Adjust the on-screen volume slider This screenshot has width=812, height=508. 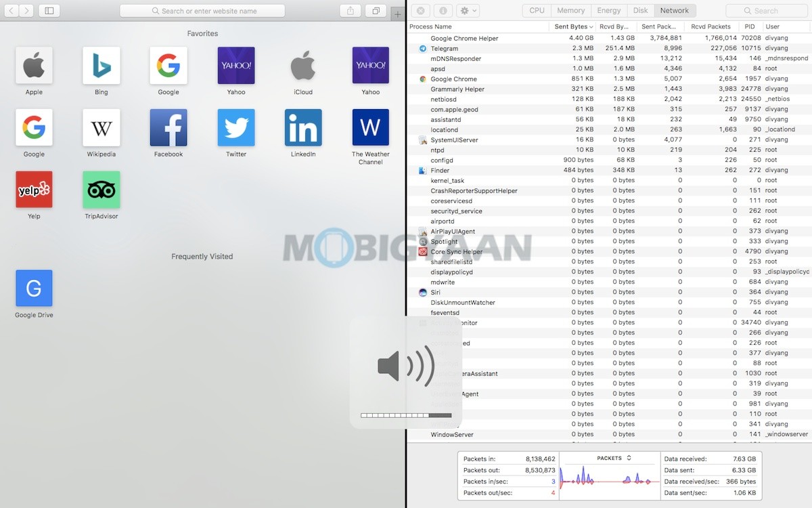point(406,415)
